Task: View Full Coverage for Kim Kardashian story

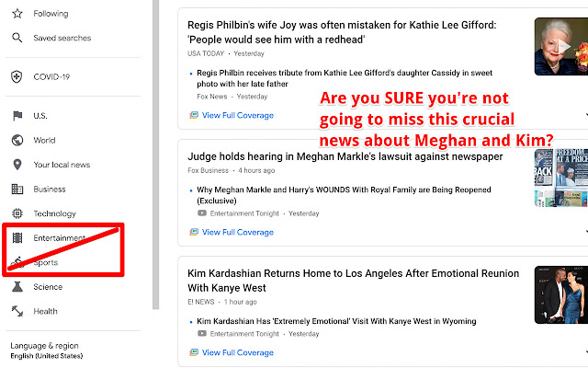Action: click(238, 352)
